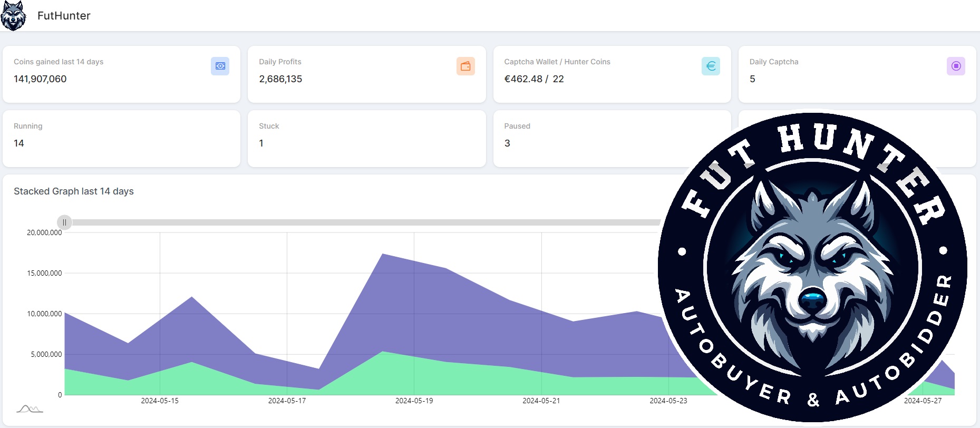Select the "Running" card label
Viewport: 980px width, 428px height.
coord(28,126)
